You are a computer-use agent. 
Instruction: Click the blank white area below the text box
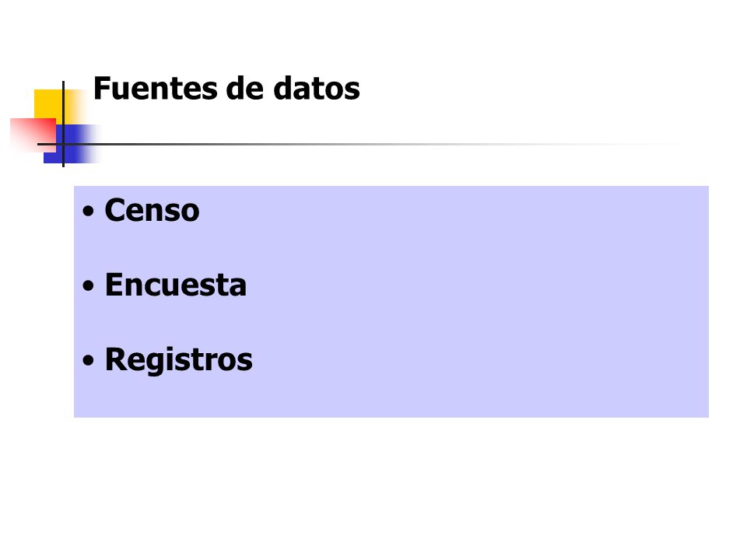pos(373,485)
